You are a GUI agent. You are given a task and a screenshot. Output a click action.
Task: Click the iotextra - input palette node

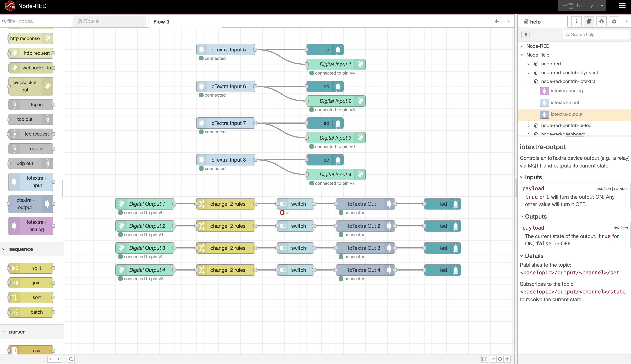pos(31,182)
